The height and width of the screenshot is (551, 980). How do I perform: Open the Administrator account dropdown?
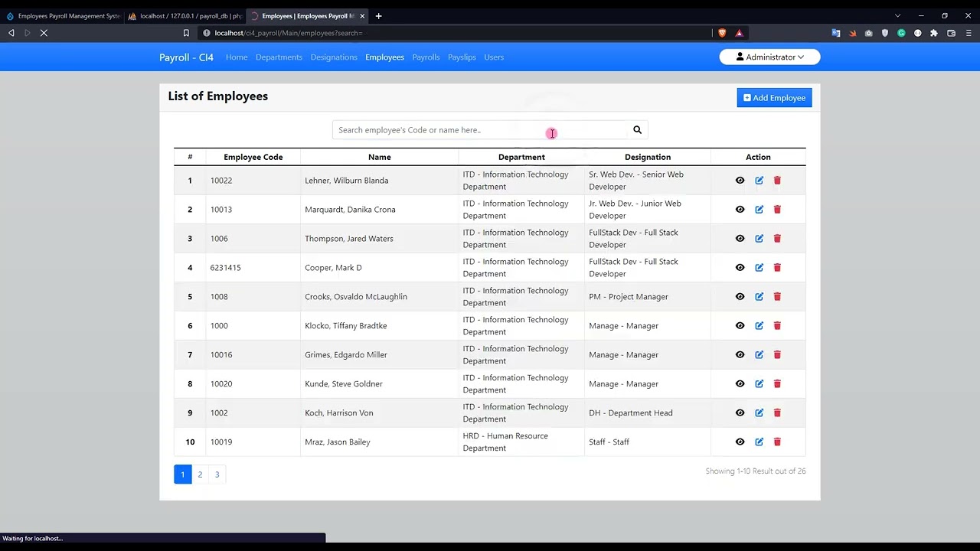coord(769,57)
